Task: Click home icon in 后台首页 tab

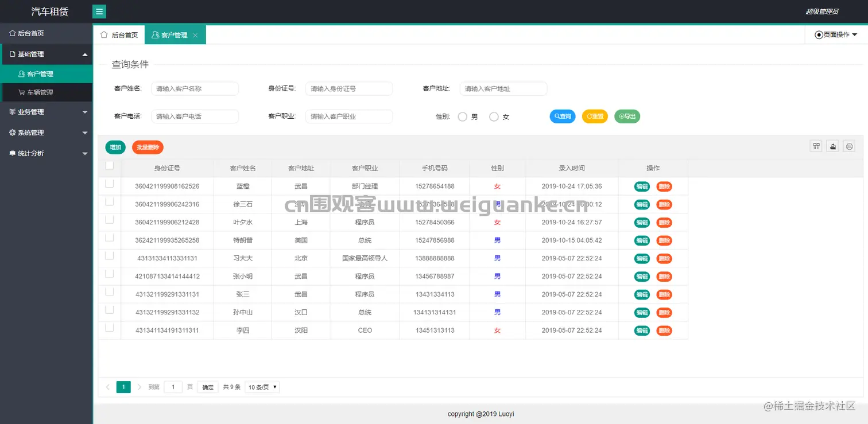Action: click(x=104, y=34)
